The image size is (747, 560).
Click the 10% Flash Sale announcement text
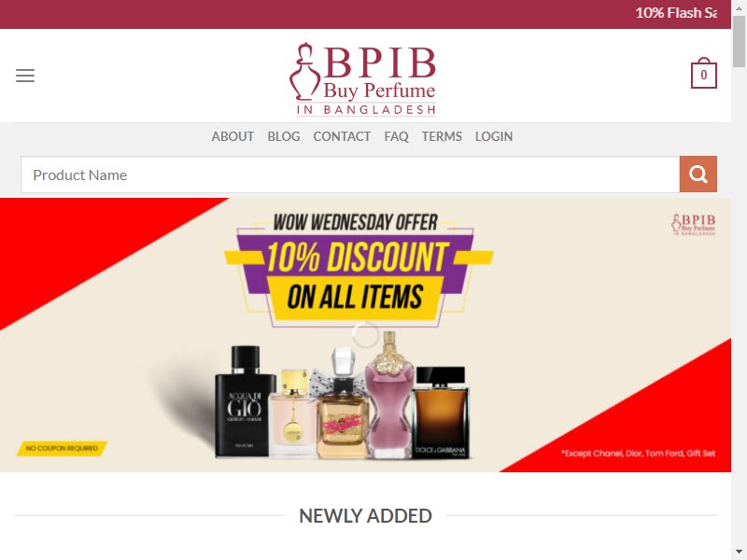[676, 13]
